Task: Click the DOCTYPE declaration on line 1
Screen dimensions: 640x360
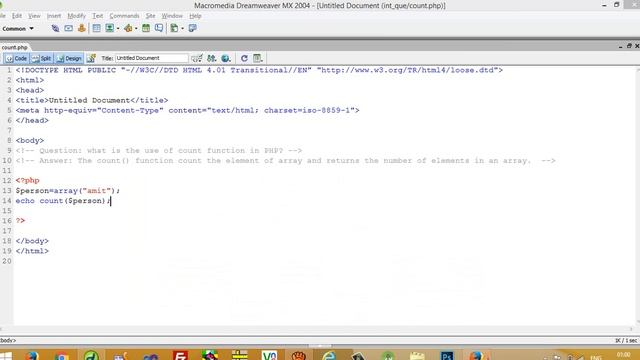Action: point(259,70)
